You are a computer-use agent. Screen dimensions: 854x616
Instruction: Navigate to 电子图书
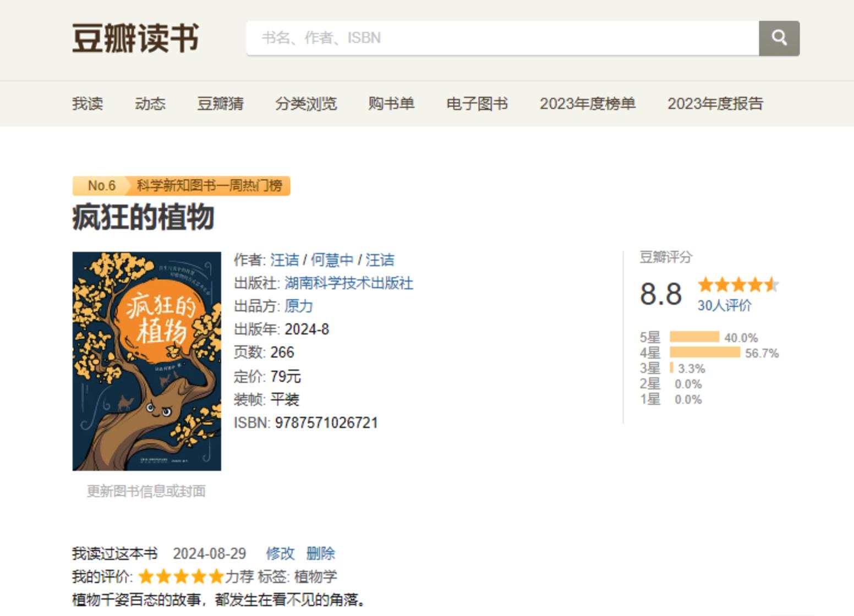[477, 104]
